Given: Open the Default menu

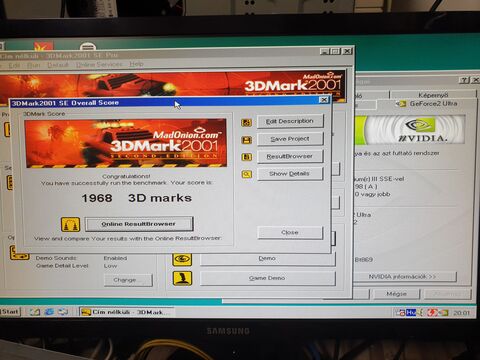Looking at the screenshot, I should point(58,65).
